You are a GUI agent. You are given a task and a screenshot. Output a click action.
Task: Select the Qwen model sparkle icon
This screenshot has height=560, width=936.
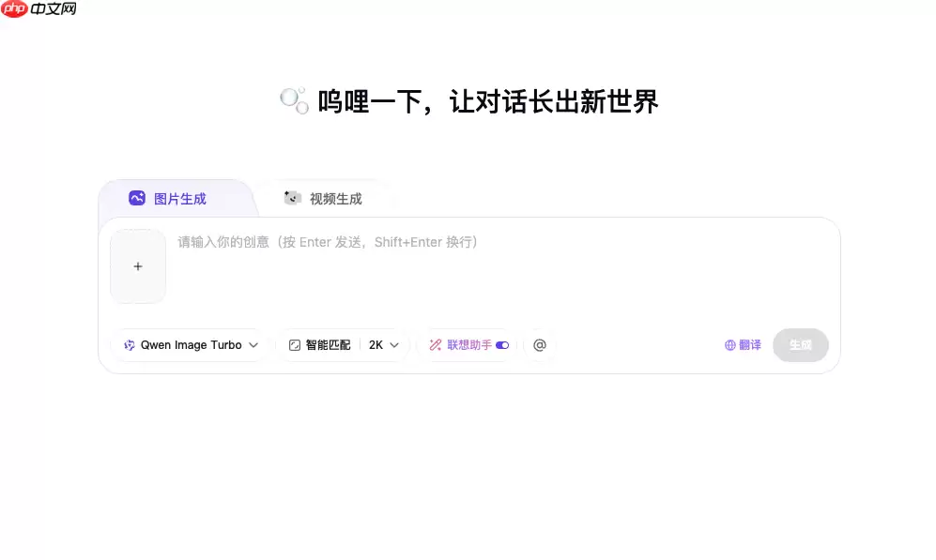point(130,345)
